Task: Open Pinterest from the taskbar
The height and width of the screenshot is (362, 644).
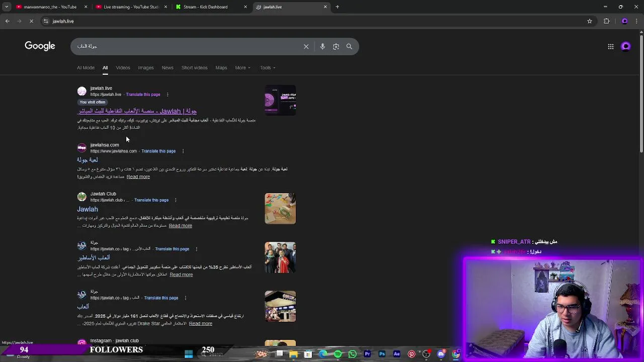Action: click(412, 354)
